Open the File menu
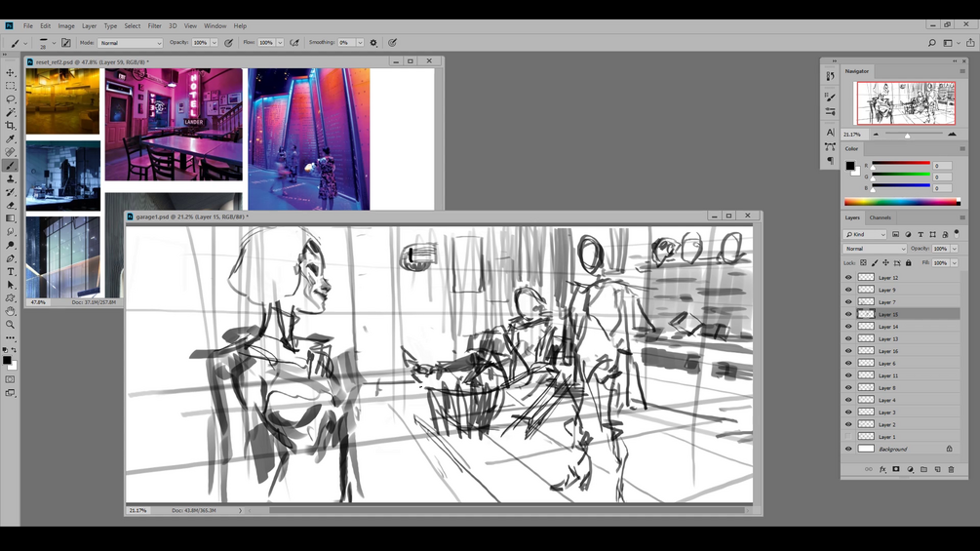The width and height of the screenshot is (980, 551). point(28,26)
